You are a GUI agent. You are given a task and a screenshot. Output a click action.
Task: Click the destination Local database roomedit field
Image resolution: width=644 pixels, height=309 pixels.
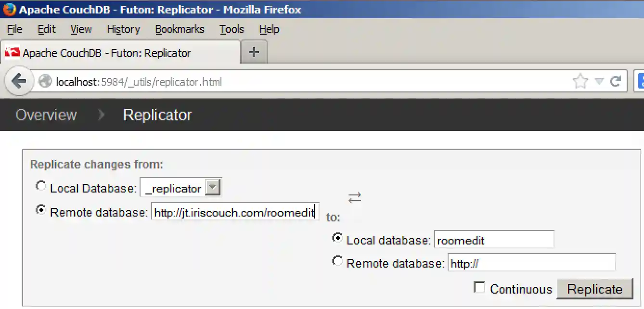coord(494,239)
